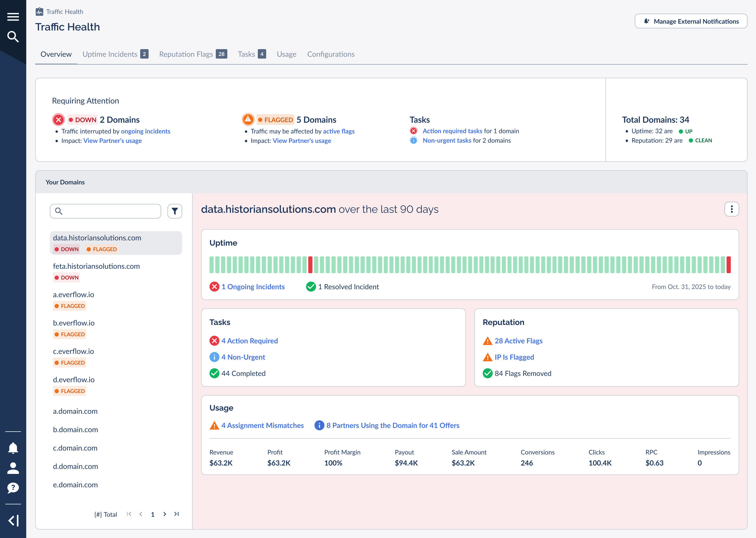The image size is (756, 538).
Task: Click Manage External Notifications button
Action: pos(691,21)
